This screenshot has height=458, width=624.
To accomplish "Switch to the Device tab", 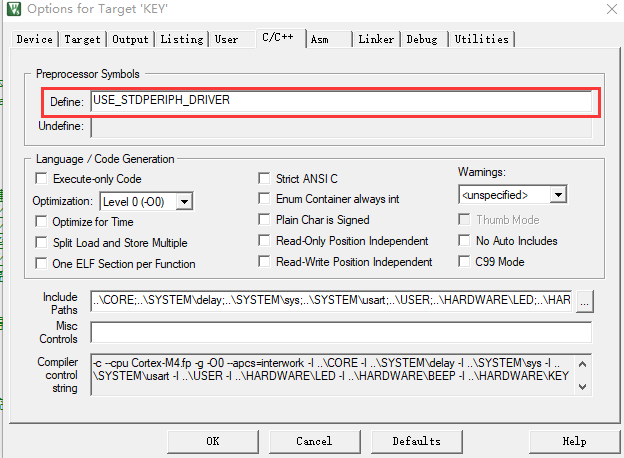I will 35,39.
